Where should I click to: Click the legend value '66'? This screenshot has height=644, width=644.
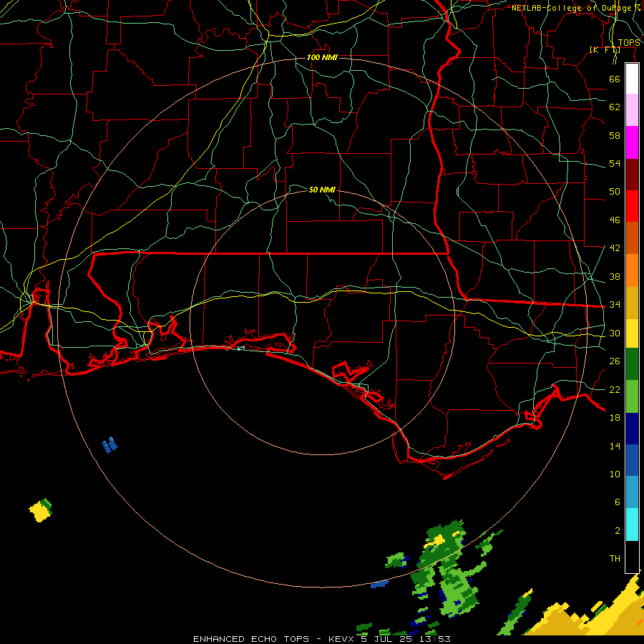tap(615, 79)
